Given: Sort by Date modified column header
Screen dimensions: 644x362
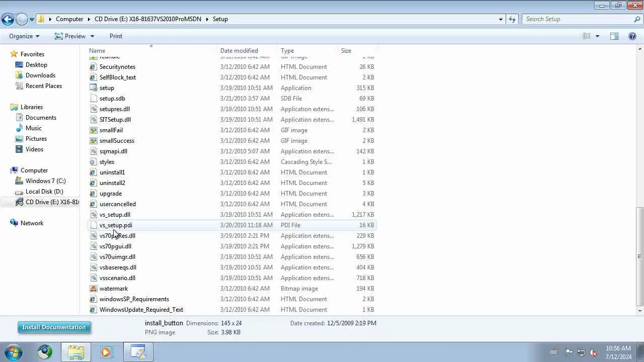Looking at the screenshot, I should tap(239, 51).
